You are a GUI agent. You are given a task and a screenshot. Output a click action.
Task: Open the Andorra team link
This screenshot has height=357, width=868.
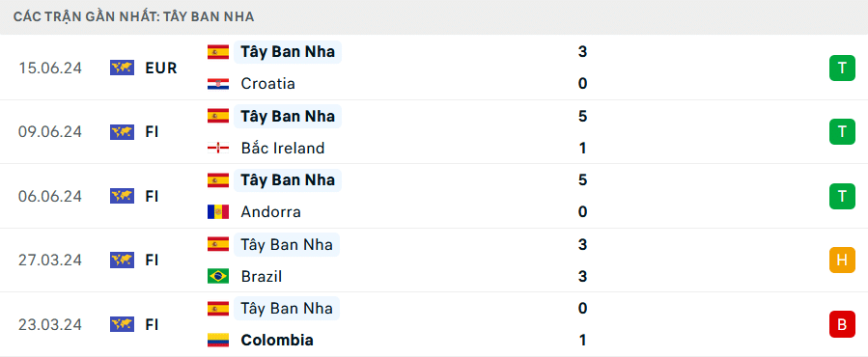coord(270,212)
